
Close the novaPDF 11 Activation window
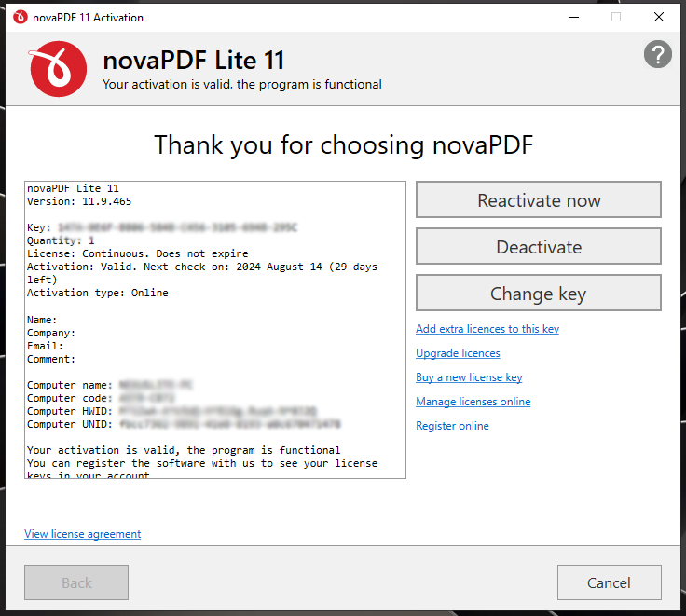point(659,17)
